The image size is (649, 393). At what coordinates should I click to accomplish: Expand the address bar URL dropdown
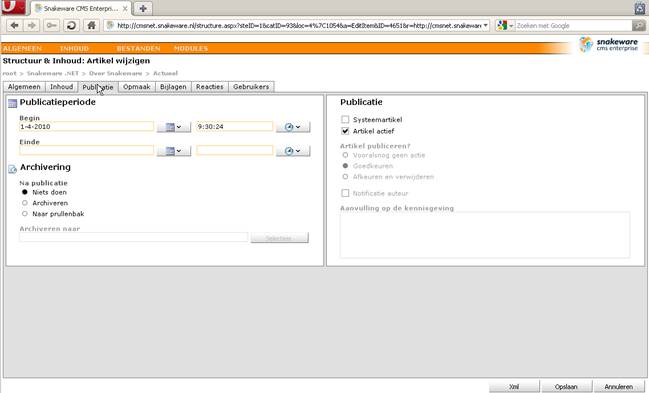(486, 25)
